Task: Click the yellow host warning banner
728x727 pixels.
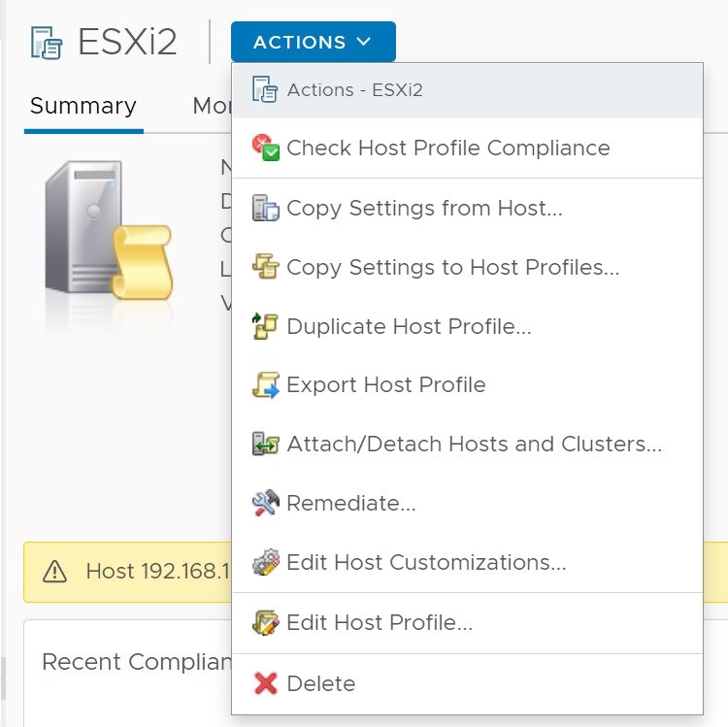Action: click(x=126, y=571)
